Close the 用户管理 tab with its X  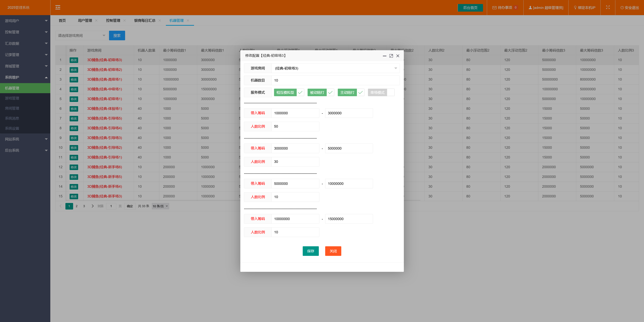click(x=96, y=20)
